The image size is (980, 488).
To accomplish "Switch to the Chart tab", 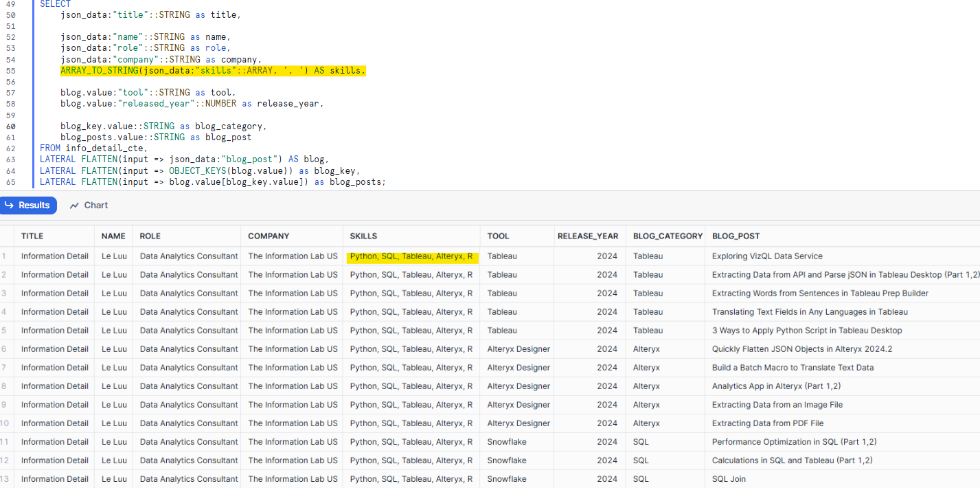I will click(x=89, y=206).
